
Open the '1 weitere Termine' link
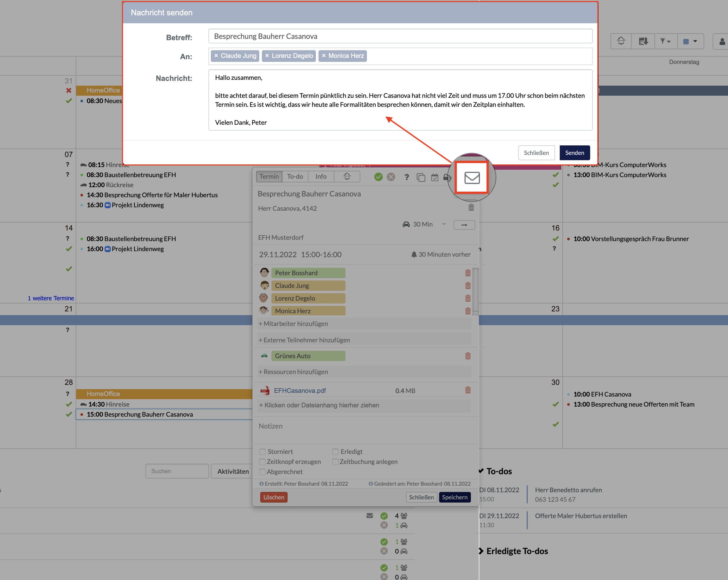[51, 298]
